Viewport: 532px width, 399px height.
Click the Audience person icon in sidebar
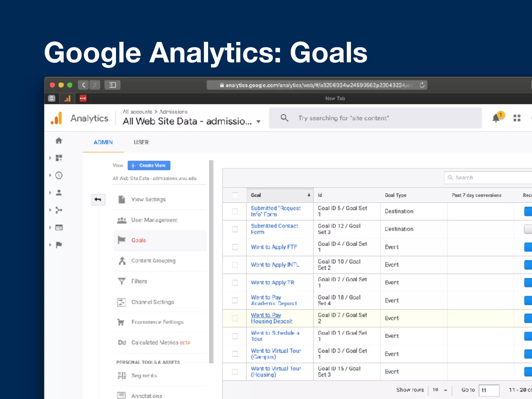pyautogui.click(x=59, y=193)
